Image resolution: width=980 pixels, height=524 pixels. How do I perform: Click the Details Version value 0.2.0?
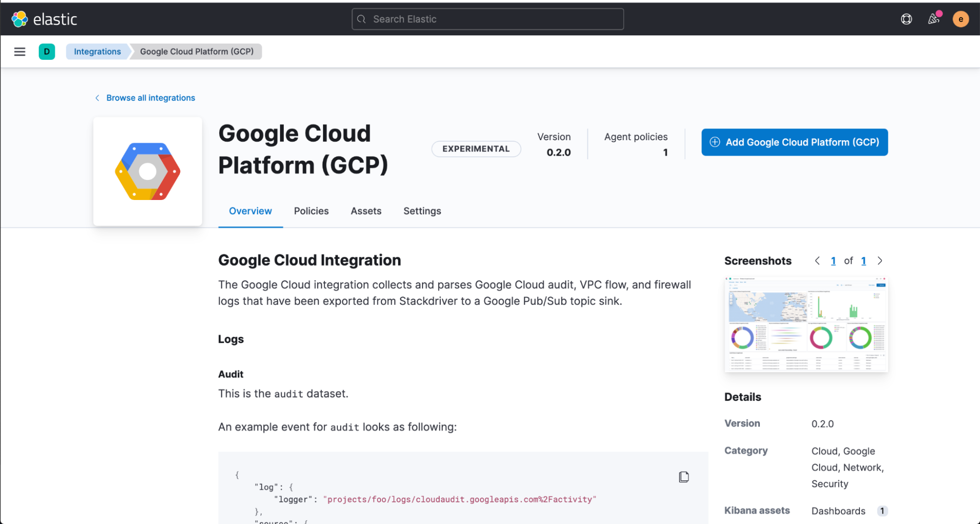(822, 424)
